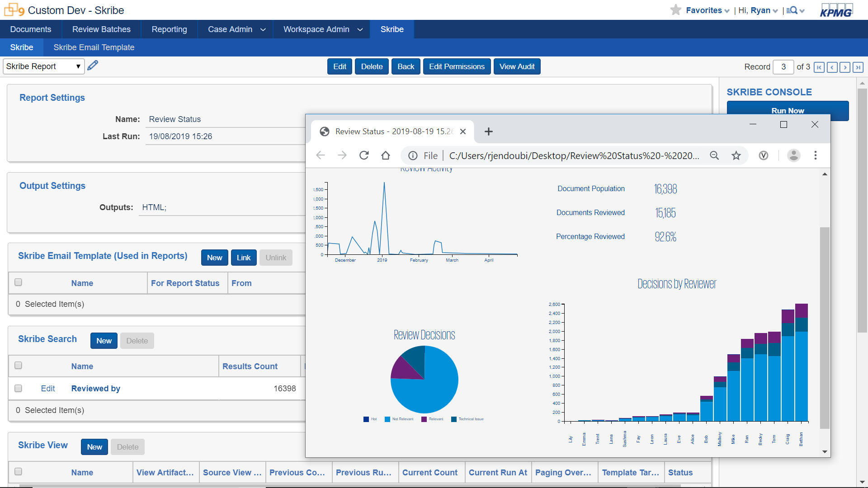The image size is (868, 488).
Task: Expand the Case Admin dropdown menu
Action: 237,28
